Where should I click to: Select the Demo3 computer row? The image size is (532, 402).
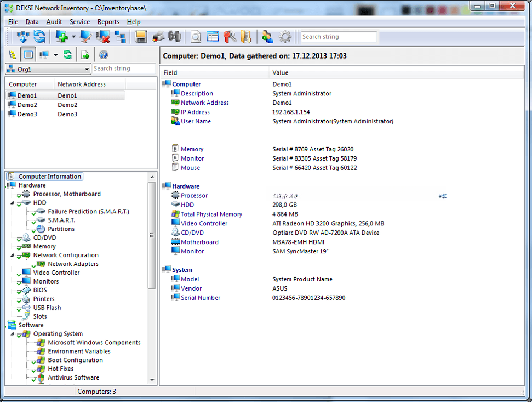pos(66,114)
